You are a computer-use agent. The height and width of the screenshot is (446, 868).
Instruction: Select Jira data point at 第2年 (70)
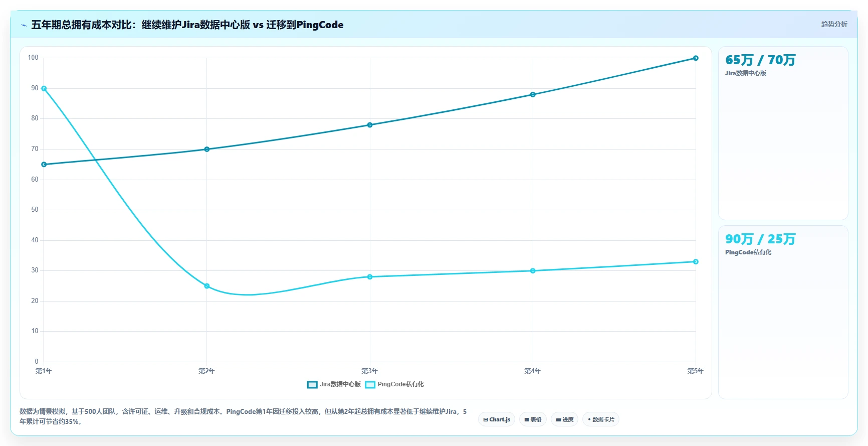(x=207, y=149)
